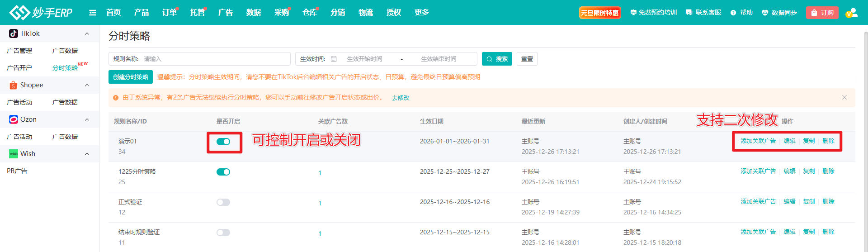Click the 妙手ERP logo
The image size is (868, 252).
tap(41, 13)
